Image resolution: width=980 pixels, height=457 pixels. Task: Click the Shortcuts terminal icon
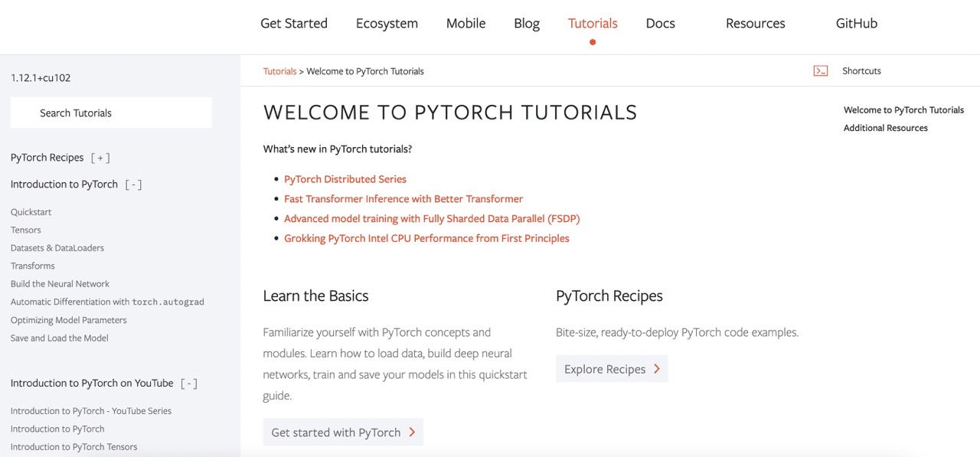tap(821, 70)
